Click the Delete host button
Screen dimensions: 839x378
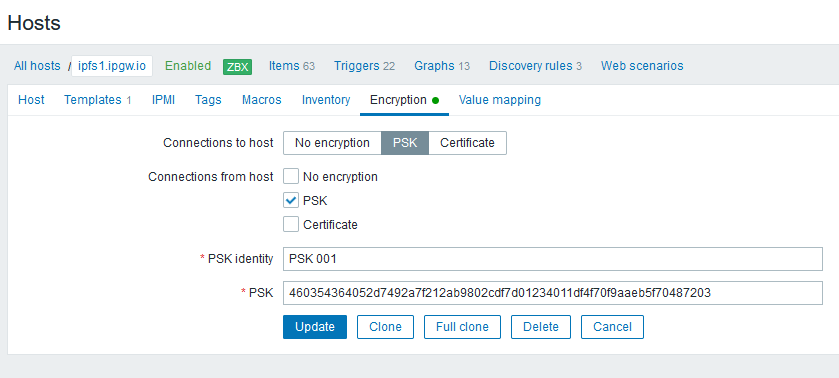point(541,327)
